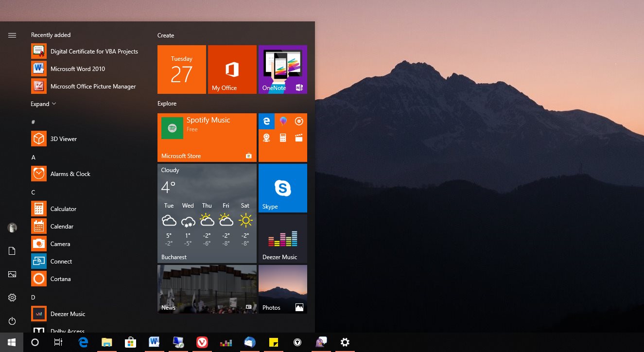Open Microsoft Store from the taskbar
The image size is (644, 352).
coord(130,342)
